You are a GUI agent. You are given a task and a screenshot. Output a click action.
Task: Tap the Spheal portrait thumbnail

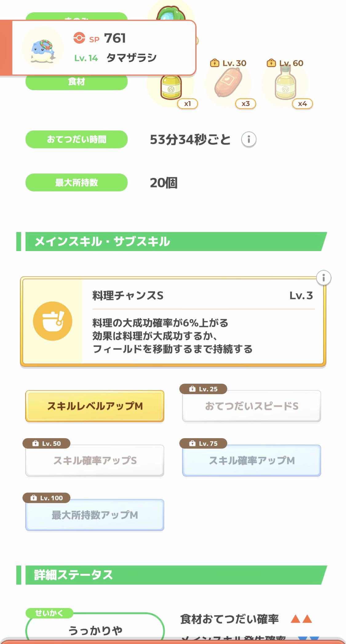(43, 48)
